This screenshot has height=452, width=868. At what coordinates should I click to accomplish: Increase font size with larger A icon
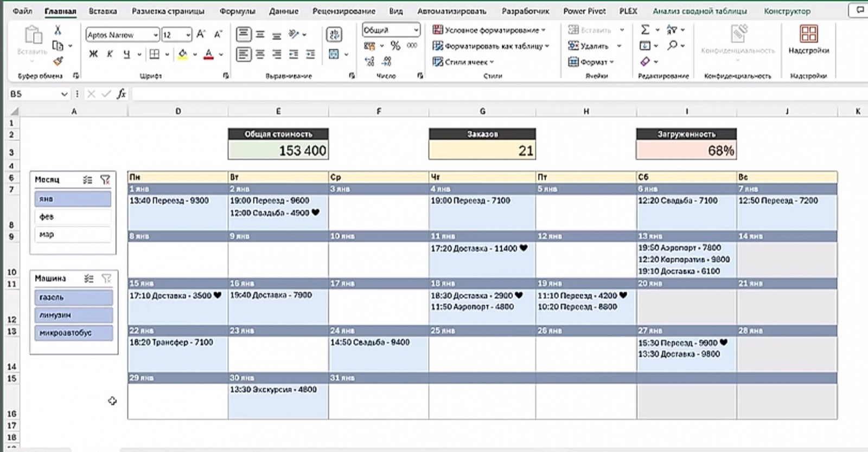click(x=201, y=34)
